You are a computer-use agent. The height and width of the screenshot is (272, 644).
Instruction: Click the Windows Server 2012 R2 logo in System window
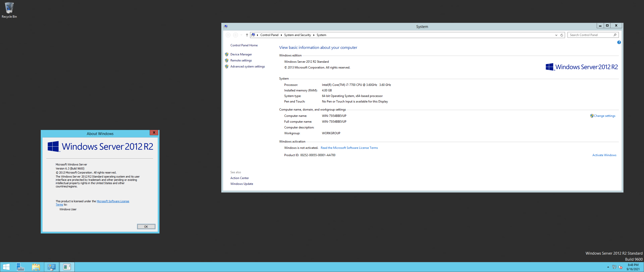pyautogui.click(x=582, y=67)
